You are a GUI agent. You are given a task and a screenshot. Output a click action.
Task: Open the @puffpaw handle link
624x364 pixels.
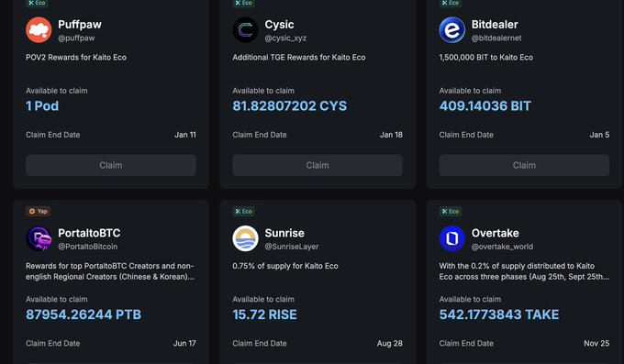[76, 39]
